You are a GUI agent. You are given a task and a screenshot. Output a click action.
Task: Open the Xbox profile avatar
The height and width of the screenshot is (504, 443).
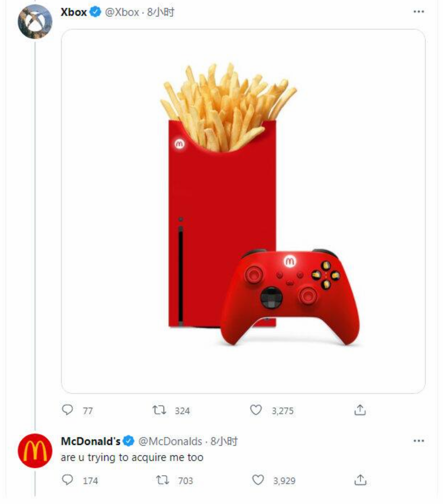(x=35, y=22)
